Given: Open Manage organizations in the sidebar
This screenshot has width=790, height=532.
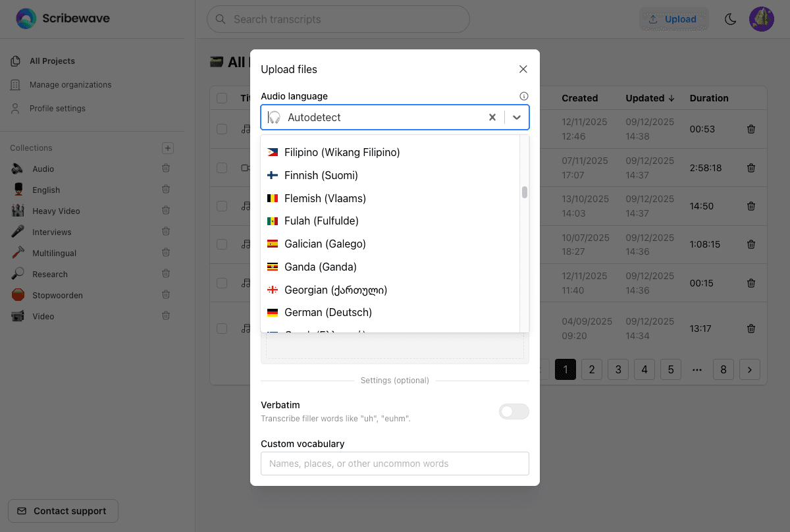Looking at the screenshot, I should (70, 84).
